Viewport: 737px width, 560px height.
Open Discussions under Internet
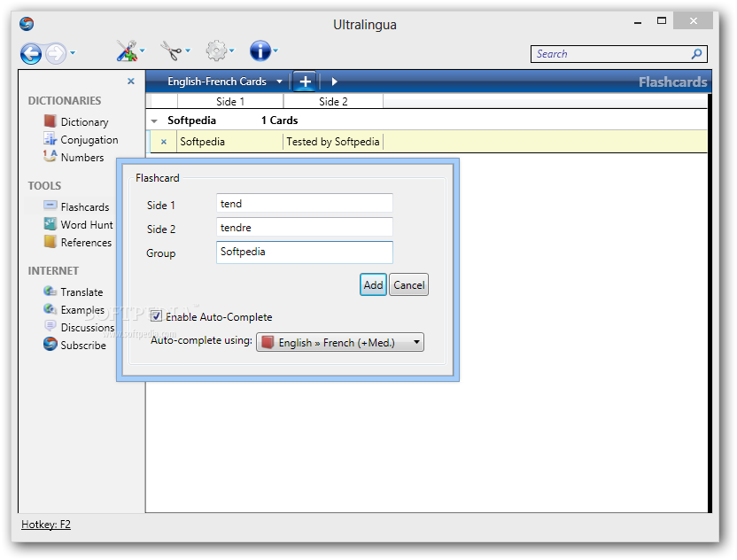[x=79, y=328]
